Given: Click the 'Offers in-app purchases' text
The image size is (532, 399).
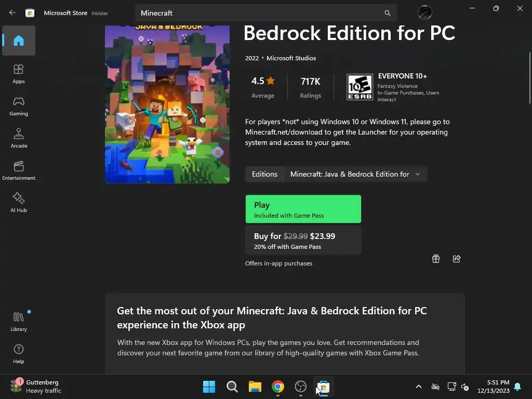Looking at the screenshot, I should [x=278, y=263].
